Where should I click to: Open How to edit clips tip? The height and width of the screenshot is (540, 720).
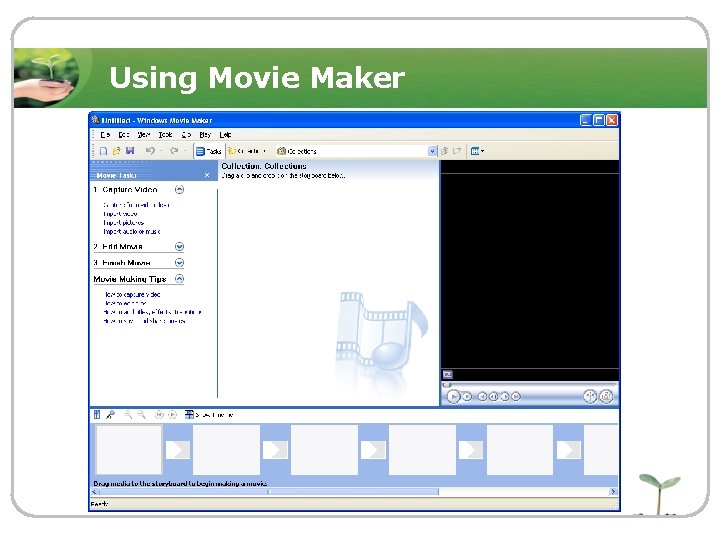coord(125,303)
